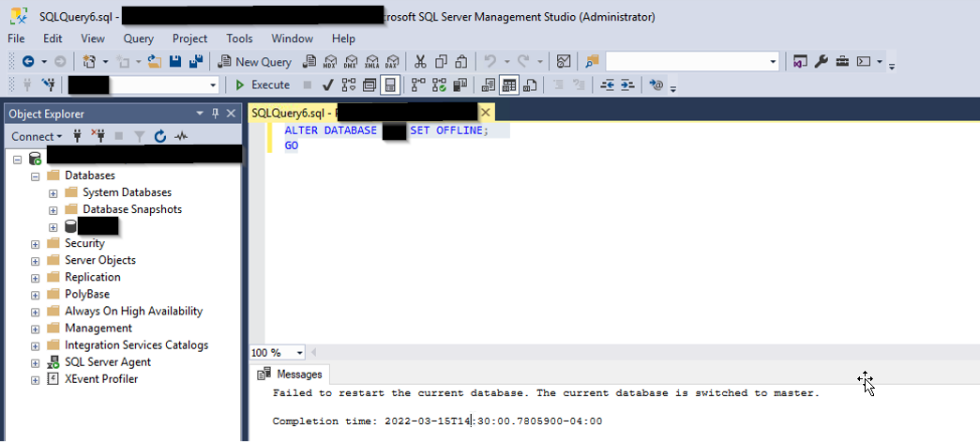980x444 pixels.
Task: Toggle Include Client Statistics
Action: click(460, 84)
